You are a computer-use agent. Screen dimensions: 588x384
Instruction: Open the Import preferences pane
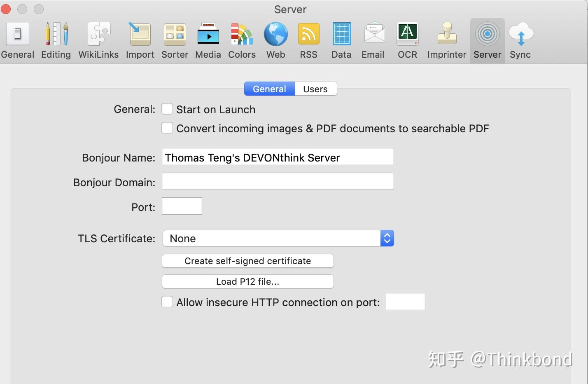coord(140,39)
